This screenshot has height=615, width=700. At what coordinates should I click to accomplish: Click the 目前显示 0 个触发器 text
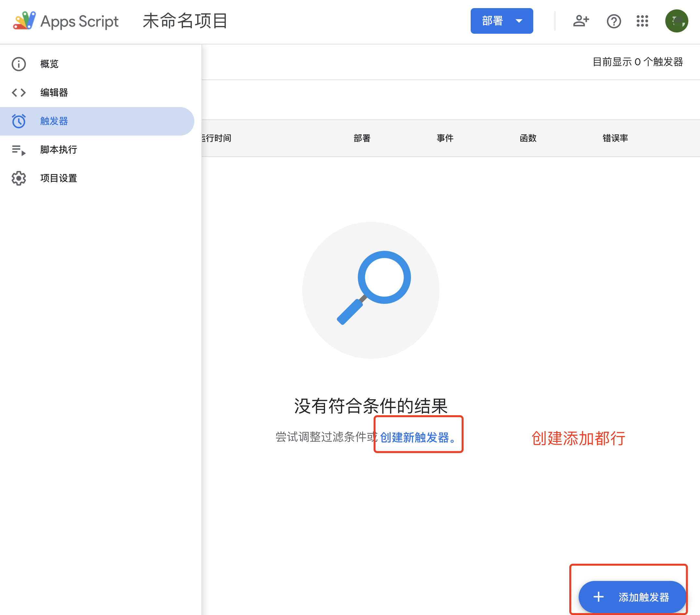click(x=638, y=62)
